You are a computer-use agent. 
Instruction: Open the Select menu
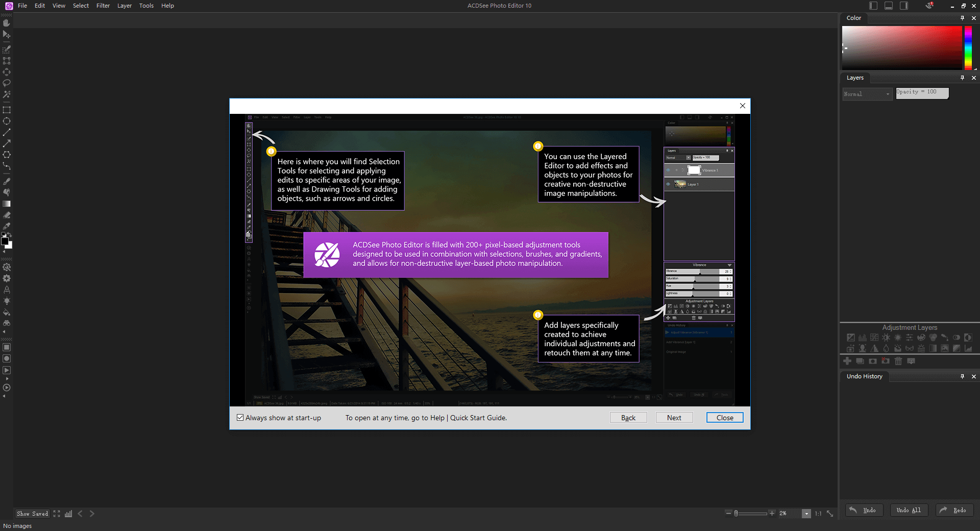(x=81, y=6)
